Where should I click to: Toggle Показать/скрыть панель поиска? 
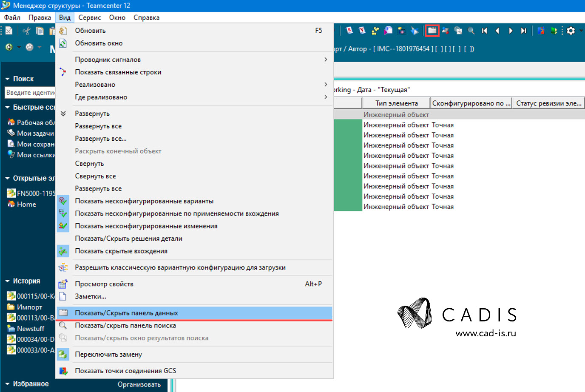pyautogui.click(x=194, y=326)
